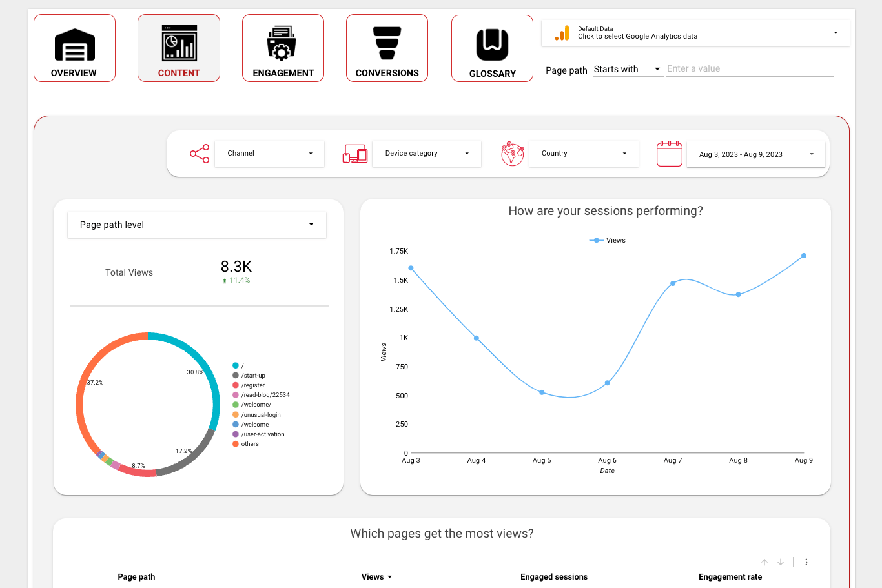The width and height of the screenshot is (882, 588).
Task: Click the globe icon next to Country filter
Action: coord(512,154)
